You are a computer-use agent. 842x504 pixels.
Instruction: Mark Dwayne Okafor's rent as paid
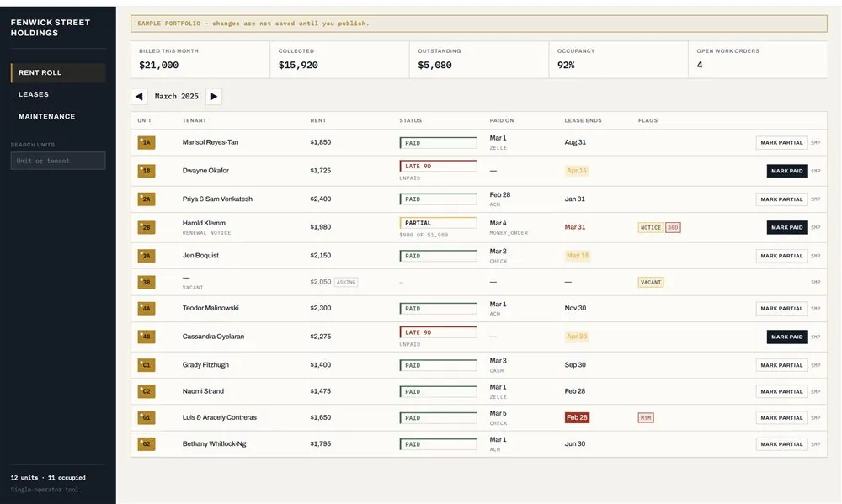pyautogui.click(x=786, y=171)
